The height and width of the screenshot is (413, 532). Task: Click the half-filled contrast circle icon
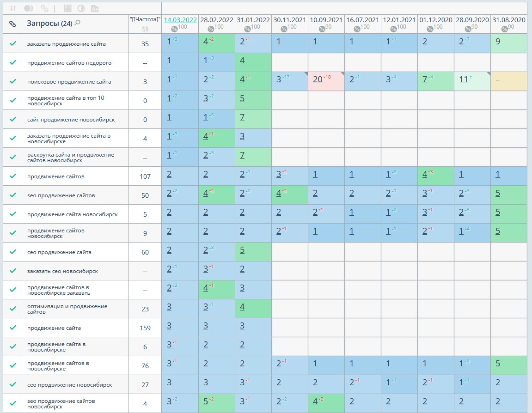coord(81,8)
